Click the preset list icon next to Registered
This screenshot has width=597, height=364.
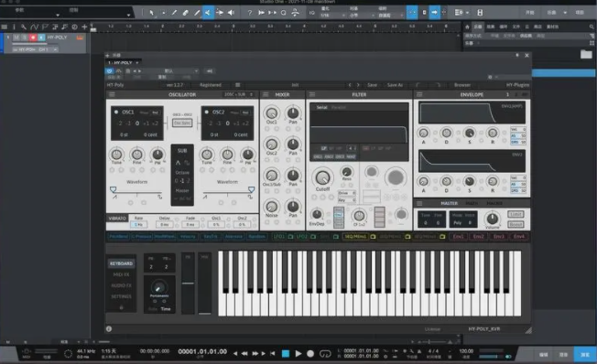point(237,85)
